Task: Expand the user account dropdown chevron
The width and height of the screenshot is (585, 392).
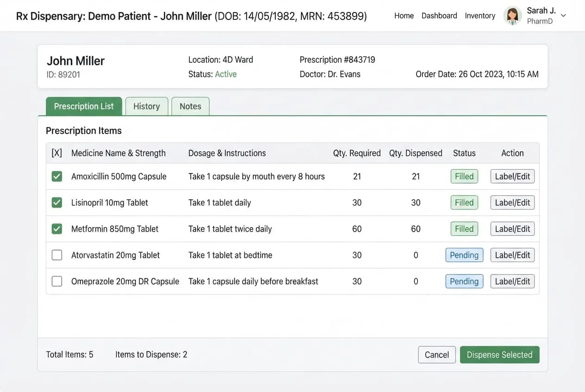Action: click(563, 16)
